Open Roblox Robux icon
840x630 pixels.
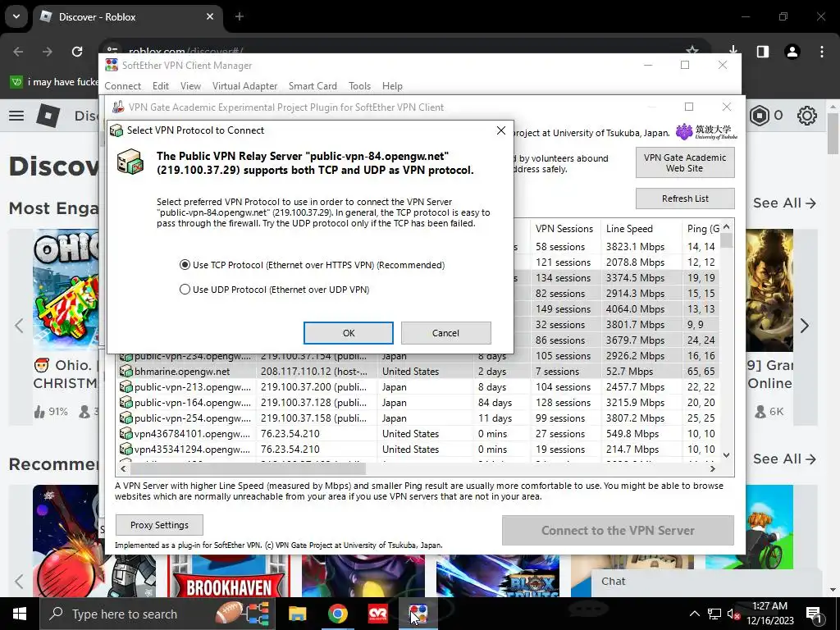pos(760,115)
